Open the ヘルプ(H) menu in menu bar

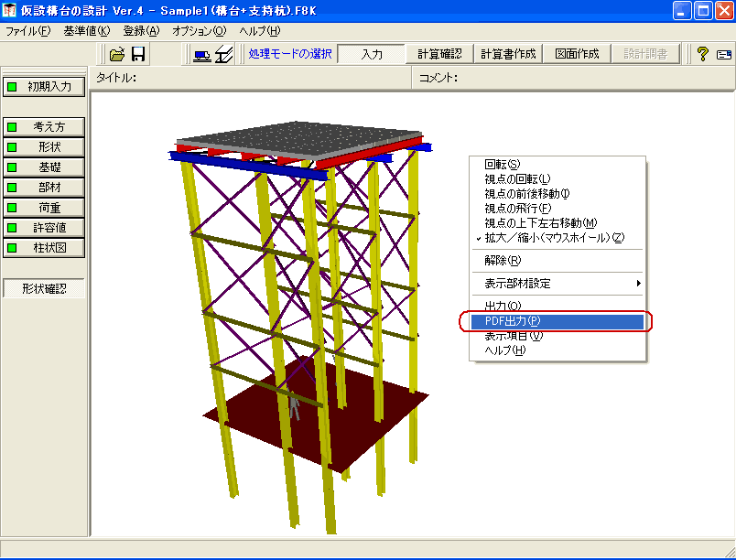point(260,31)
